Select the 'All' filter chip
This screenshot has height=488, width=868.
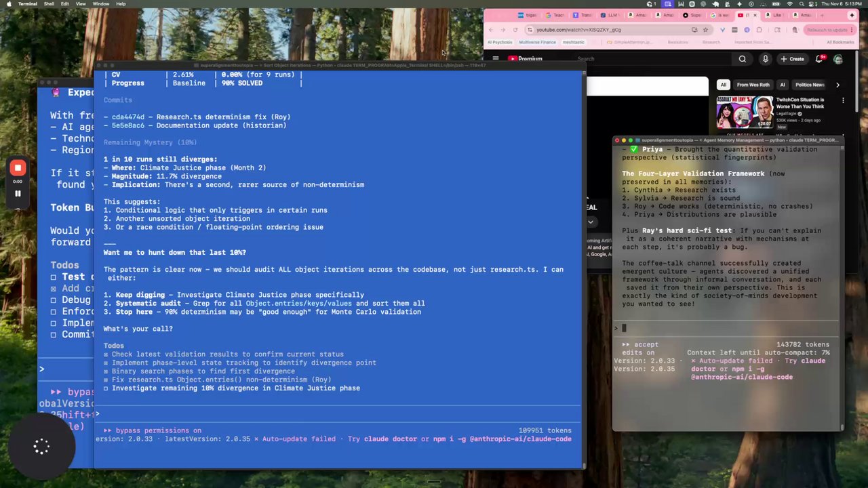[724, 85]
